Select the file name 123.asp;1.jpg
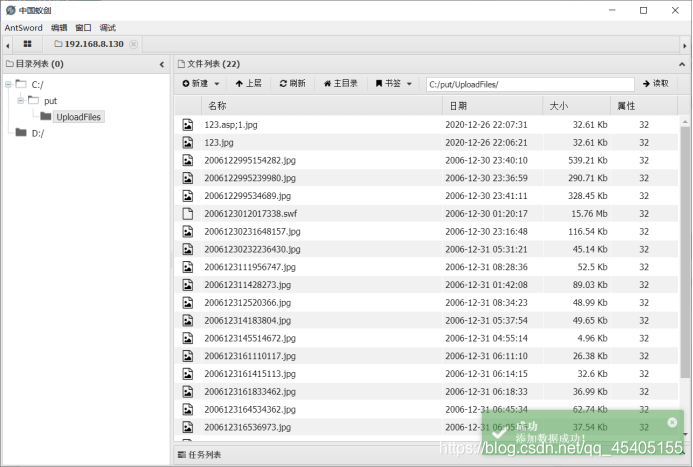Image resolution: width=693 pixels, height=467 pixels. [x=231, y=125]
